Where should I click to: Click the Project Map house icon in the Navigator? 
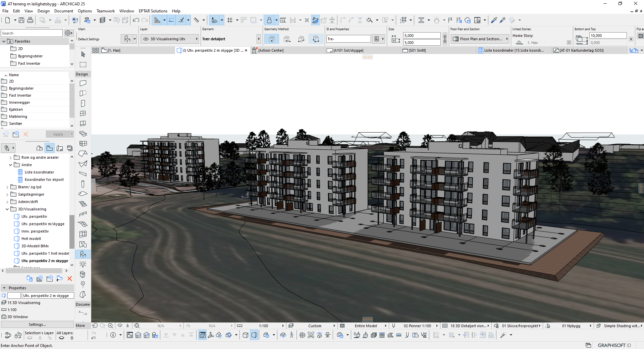(40, 148)
